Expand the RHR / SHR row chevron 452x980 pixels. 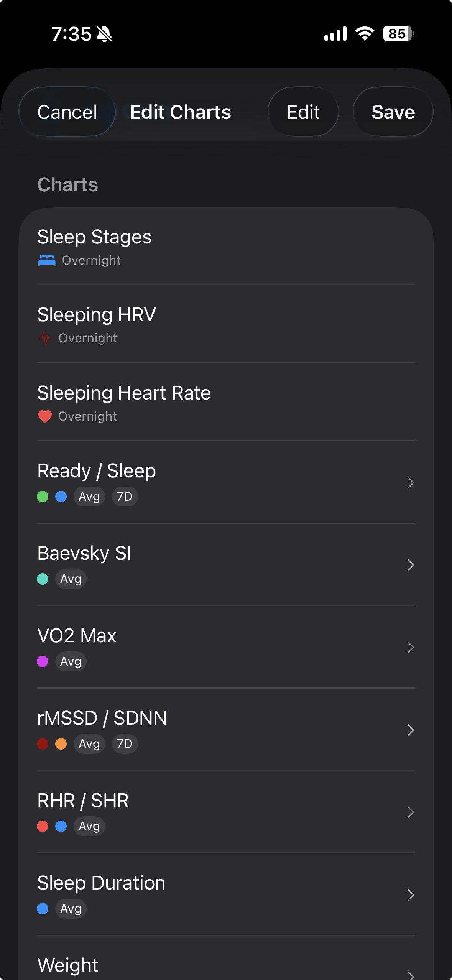click(410, 812)
